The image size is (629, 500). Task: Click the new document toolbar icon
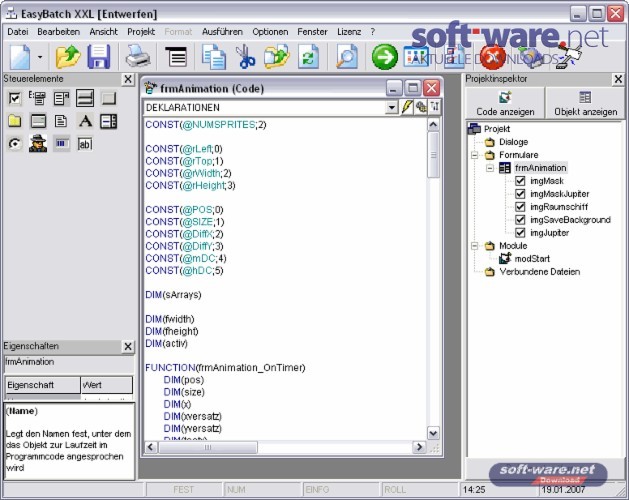pyautogui.click(x=20, y=57)
